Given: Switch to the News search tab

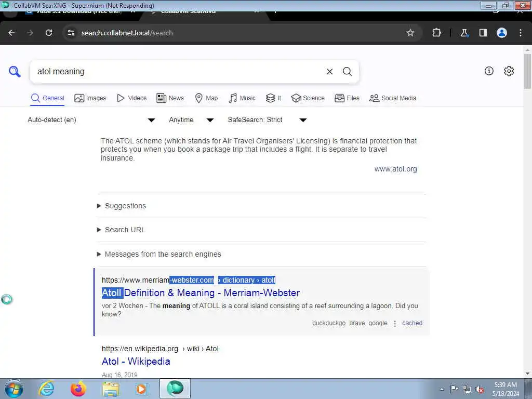Looking at the screenshot, I should (170, 98).
